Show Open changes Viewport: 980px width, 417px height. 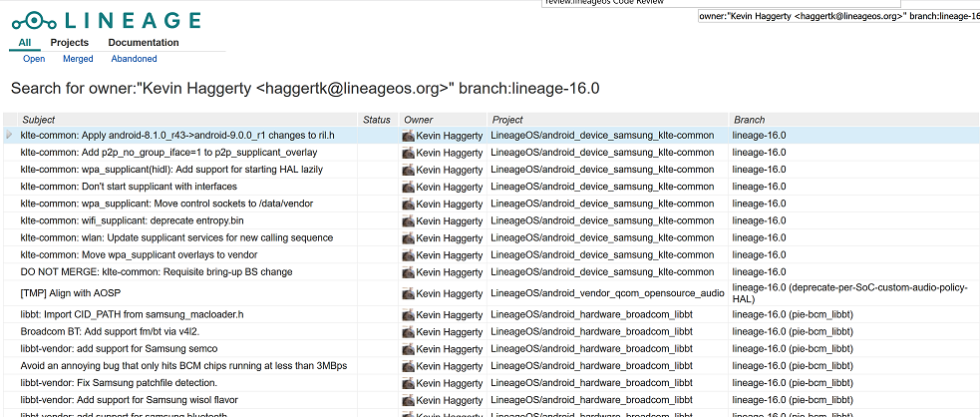coord(34,59)
